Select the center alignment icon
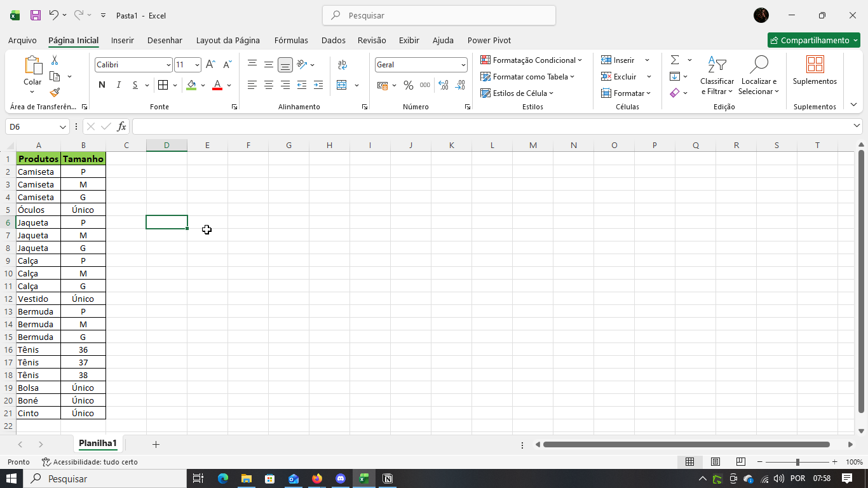The width and height of the screenshot is (868, 488). pos(268,85)
